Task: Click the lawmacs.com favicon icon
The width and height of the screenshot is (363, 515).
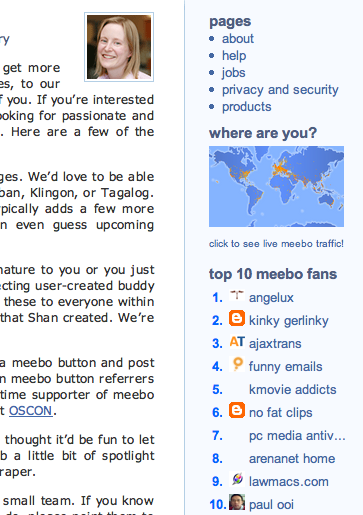Action: click(x=237, y=479)
